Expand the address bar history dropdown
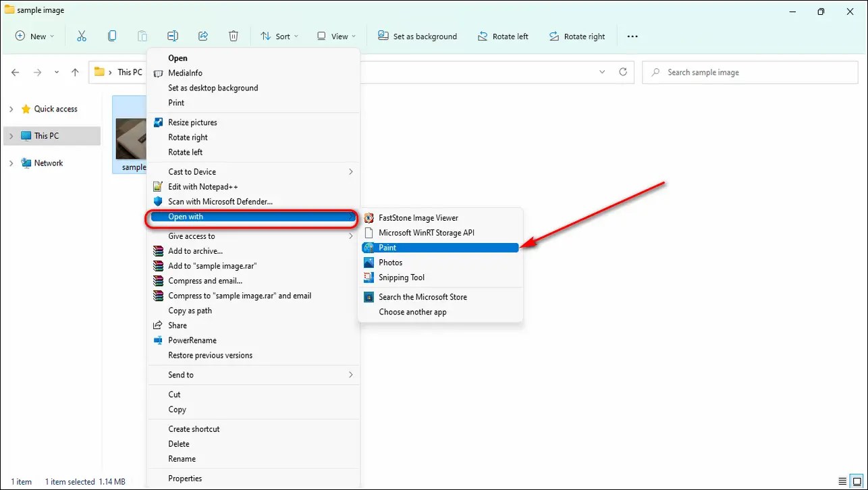This screenshot has height=490, width=868. (603, 72)
